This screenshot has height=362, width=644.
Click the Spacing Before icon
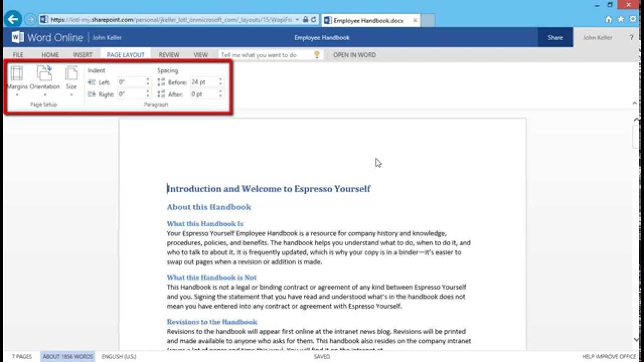[x=161, y=82]
